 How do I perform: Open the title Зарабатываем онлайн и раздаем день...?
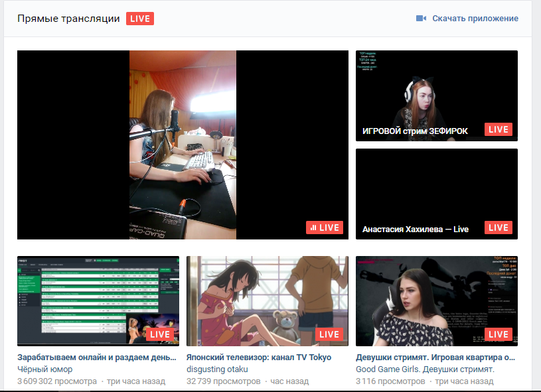pyautogui.click(x=98, y=357)
